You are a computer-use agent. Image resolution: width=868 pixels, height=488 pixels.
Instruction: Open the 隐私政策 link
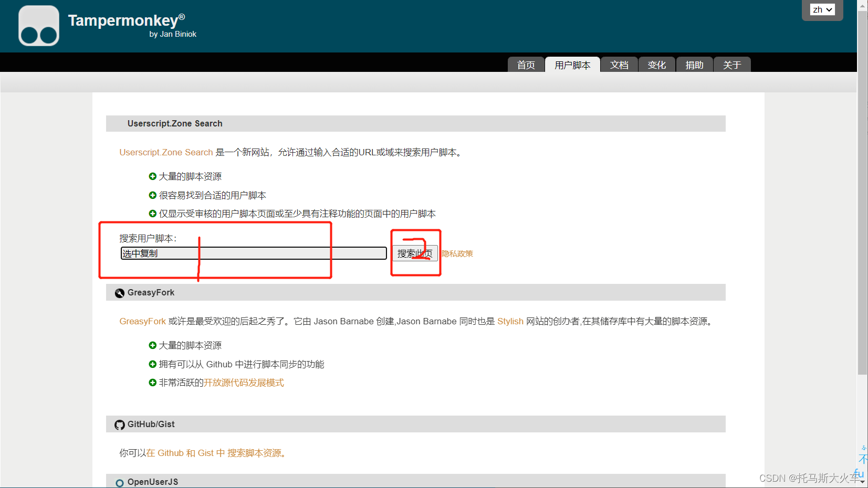457,253
